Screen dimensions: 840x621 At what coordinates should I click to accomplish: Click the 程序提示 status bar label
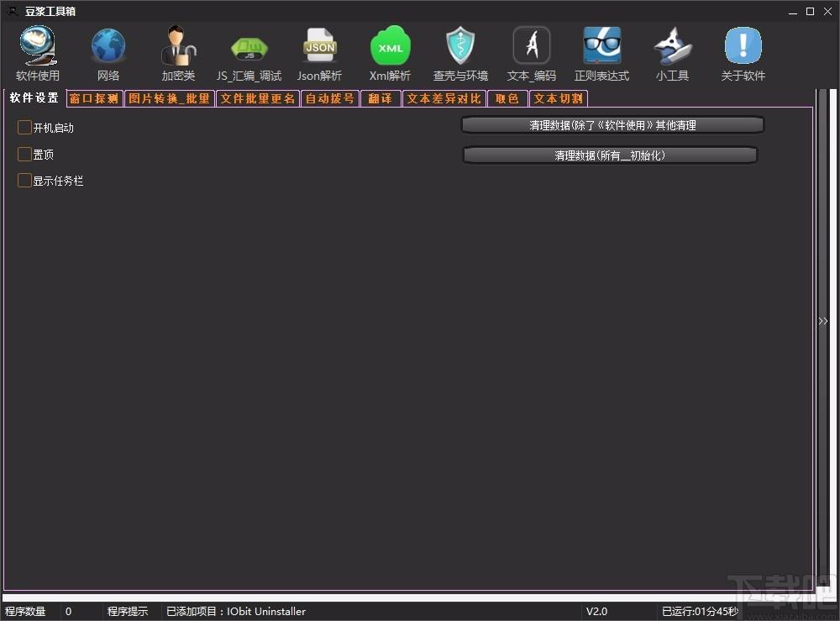pos(128,612)
